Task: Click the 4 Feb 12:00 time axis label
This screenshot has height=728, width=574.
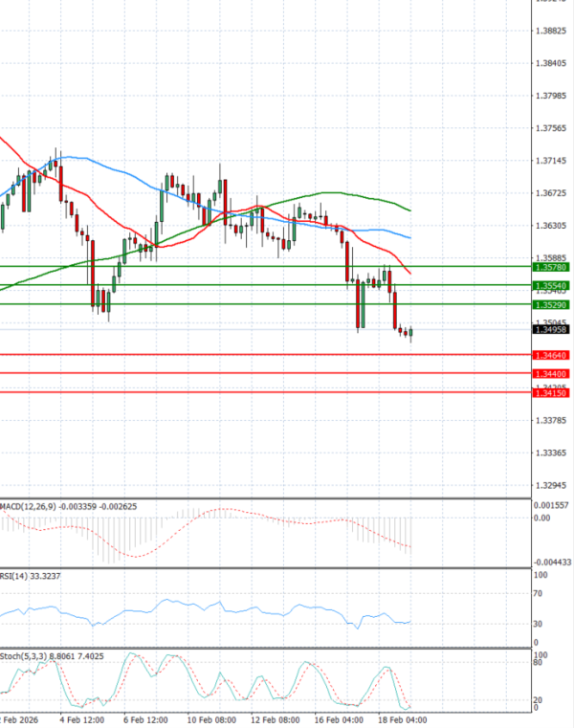Action: pyautogui.click(x=81, y=719)
